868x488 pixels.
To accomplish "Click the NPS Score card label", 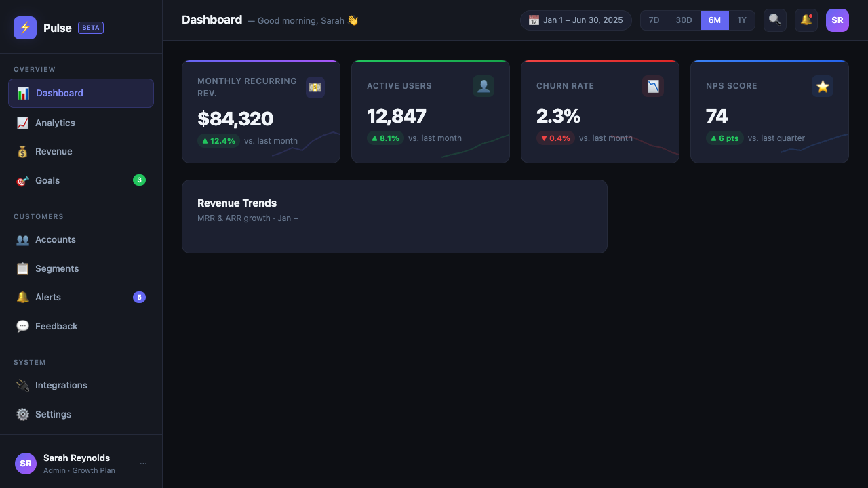I will 732,86.
